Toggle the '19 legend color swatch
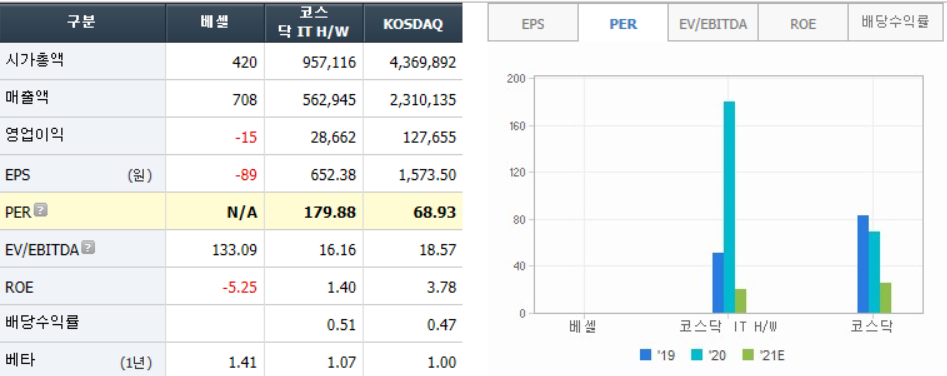This screenshot has width=947, height=376. [x=646, y=355]
